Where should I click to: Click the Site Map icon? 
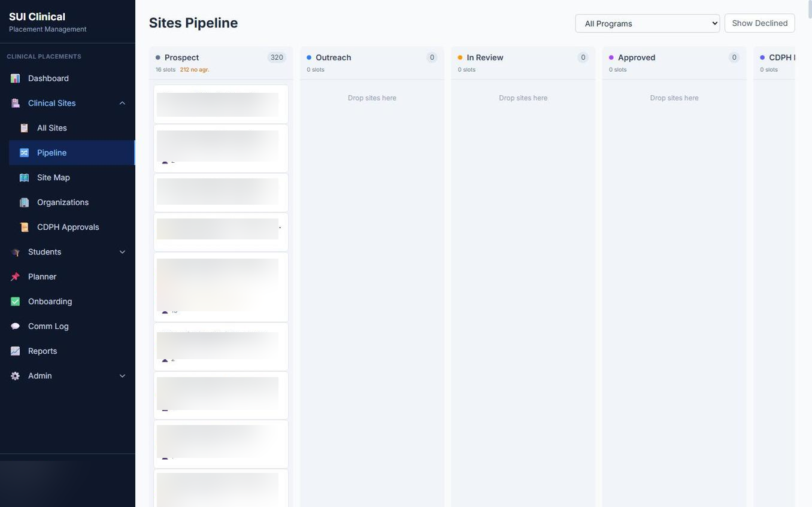click(x=21, y=176)
